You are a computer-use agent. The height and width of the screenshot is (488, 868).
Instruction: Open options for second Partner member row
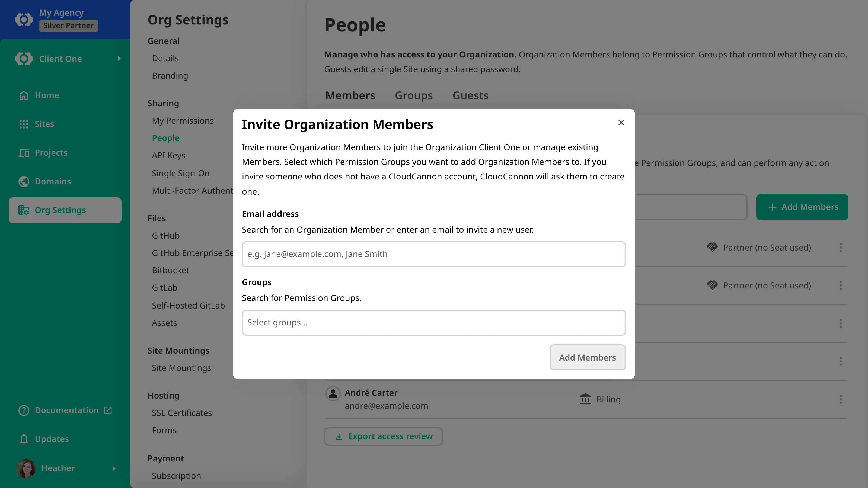pyautogui.click(x=840, y=285)
